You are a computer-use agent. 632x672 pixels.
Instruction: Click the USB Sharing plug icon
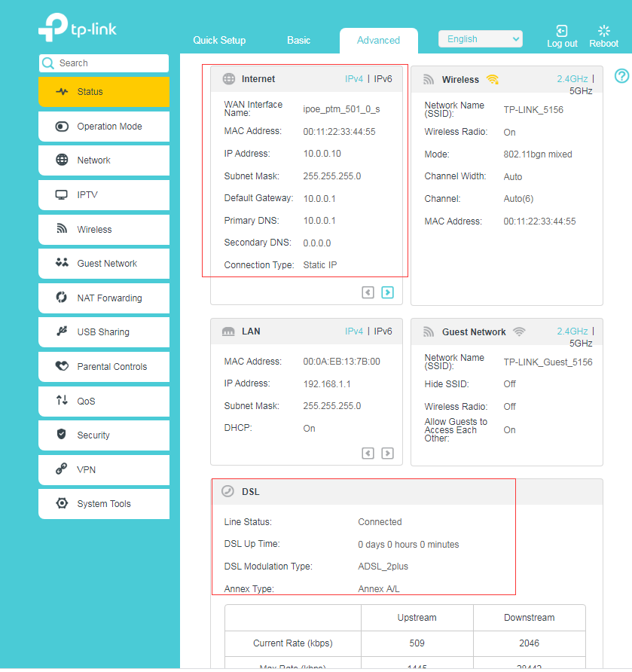[x=62, y=331]
